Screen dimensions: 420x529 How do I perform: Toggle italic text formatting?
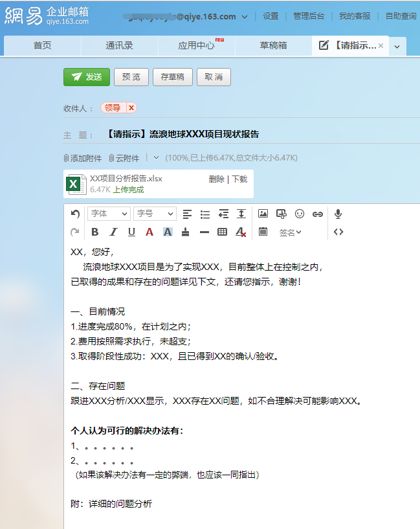[x=113, y=232]
